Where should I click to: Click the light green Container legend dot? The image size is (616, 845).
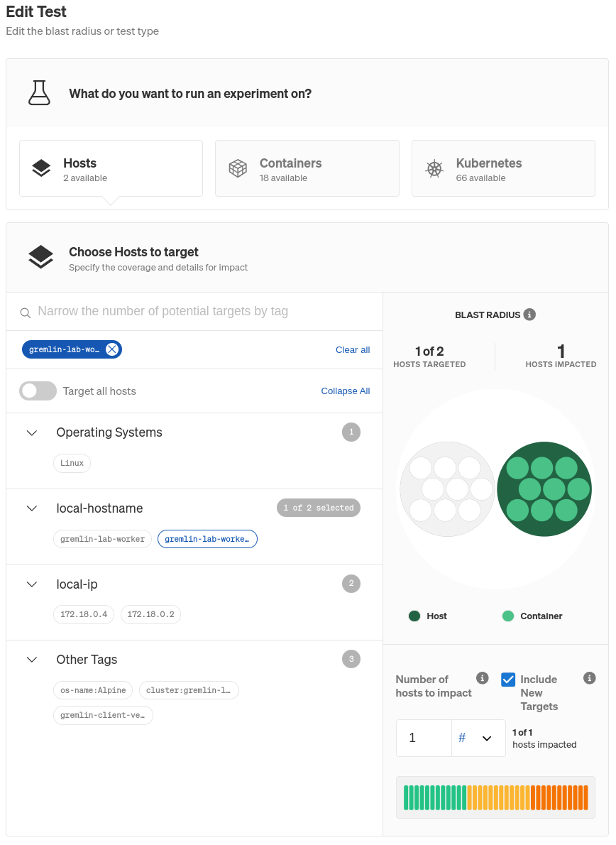pyautogui.click(x=507, y=616)
